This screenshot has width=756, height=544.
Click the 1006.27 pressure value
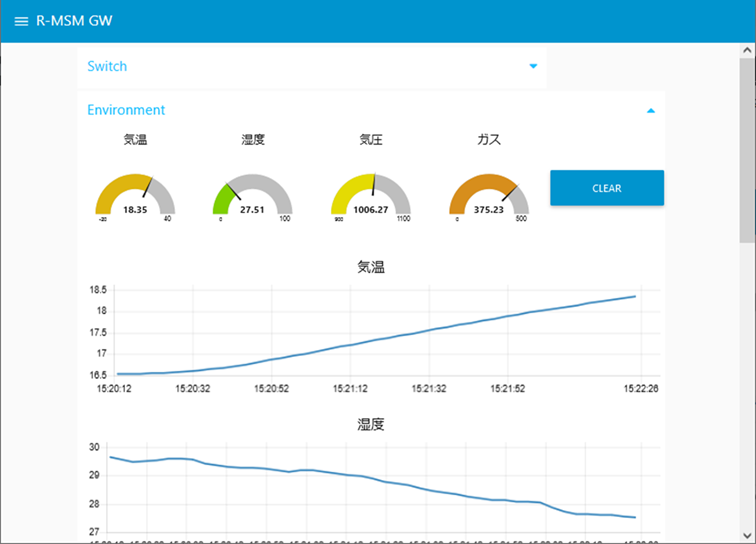(371, 210)
